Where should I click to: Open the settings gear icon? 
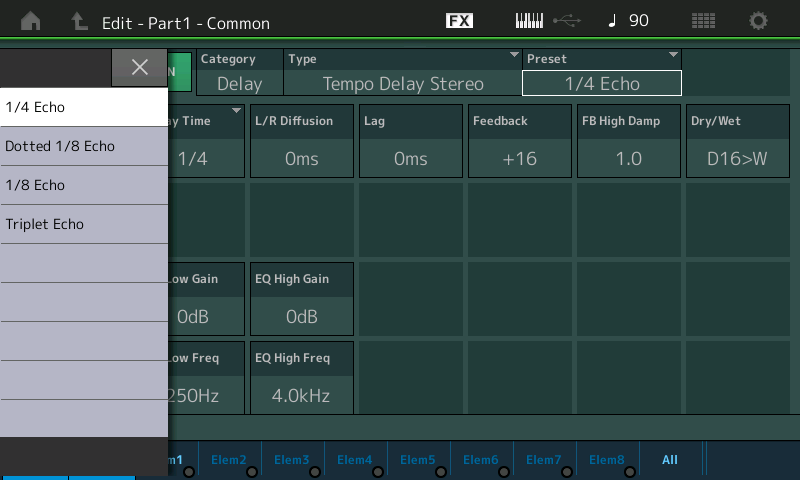coord(759,21)
